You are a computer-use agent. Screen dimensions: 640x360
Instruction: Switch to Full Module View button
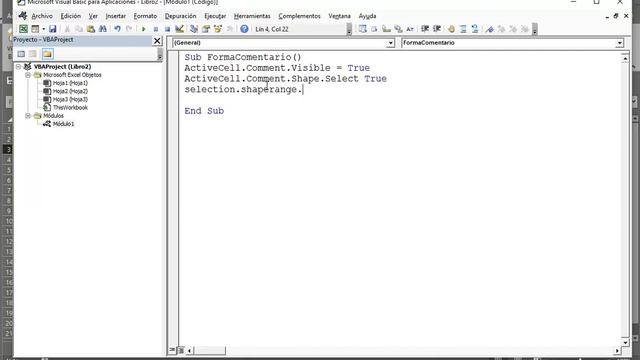click(x=181, y=350)
